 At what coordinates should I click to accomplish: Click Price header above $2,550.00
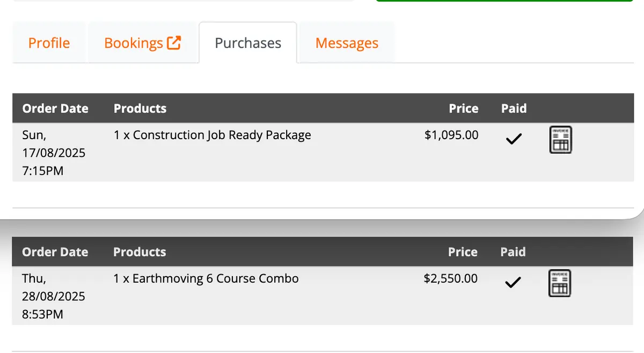coord(463,252)
